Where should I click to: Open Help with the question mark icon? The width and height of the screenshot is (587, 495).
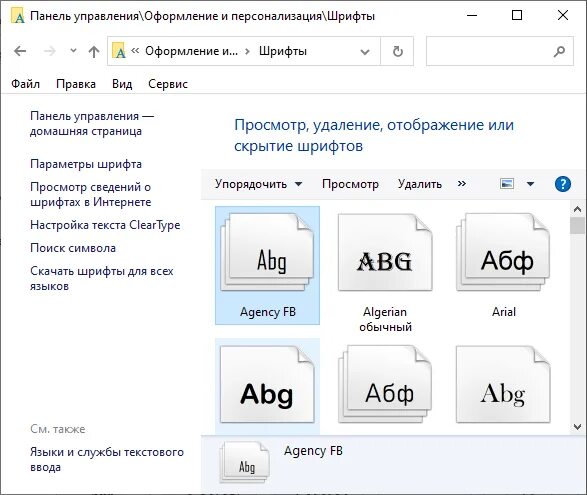pos(563,184)
